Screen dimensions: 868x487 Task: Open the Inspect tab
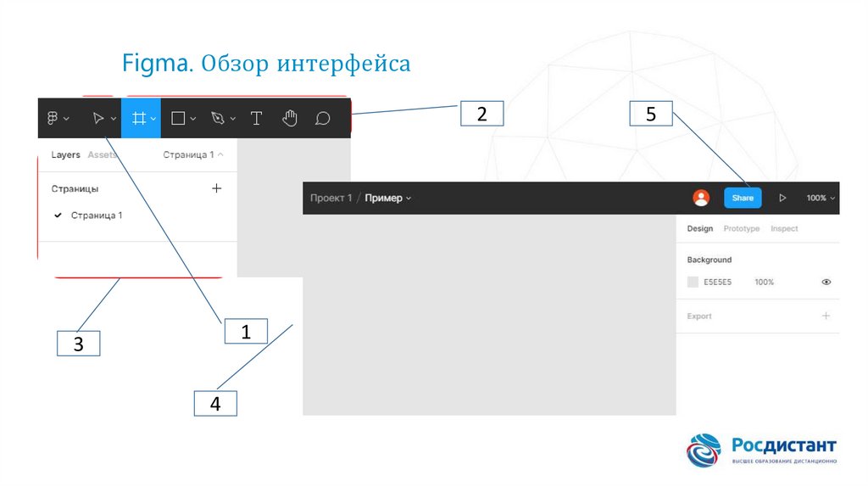click(x=784, y=228)
